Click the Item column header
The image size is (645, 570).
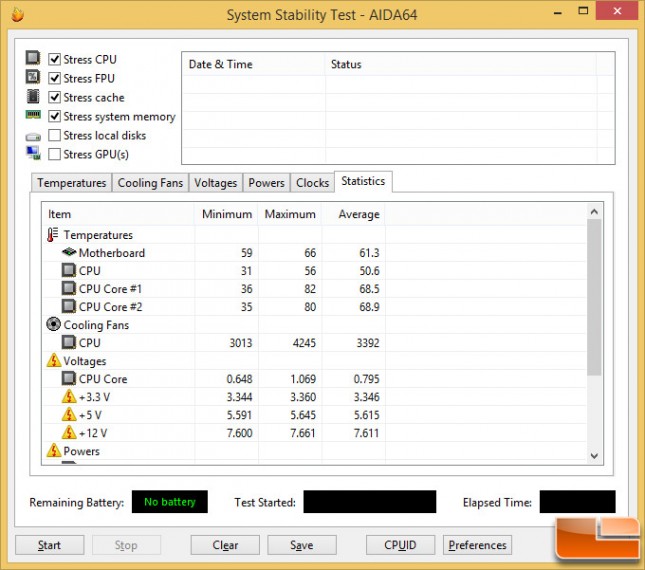tap(118, 214)
